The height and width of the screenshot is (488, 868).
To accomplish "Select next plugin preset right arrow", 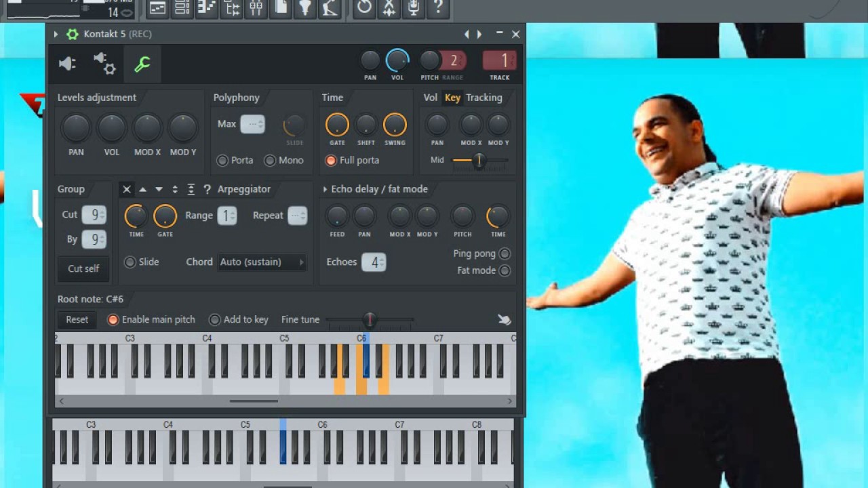I will pos(479,34).
